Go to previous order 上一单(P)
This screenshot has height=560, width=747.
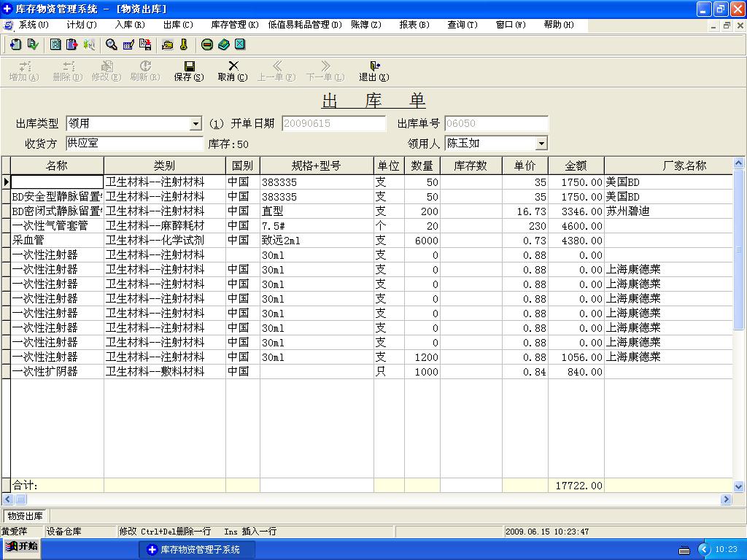(x=276, y=71)
